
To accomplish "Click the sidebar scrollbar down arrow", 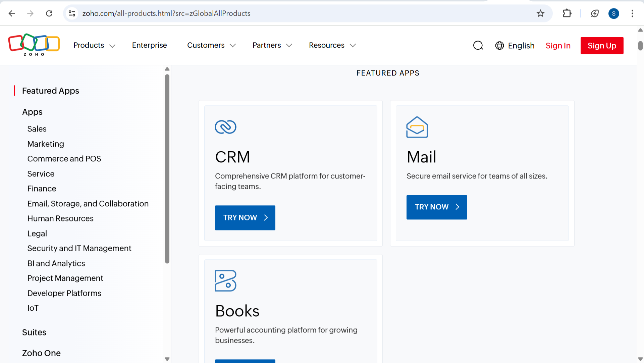I will click(167, 359).
